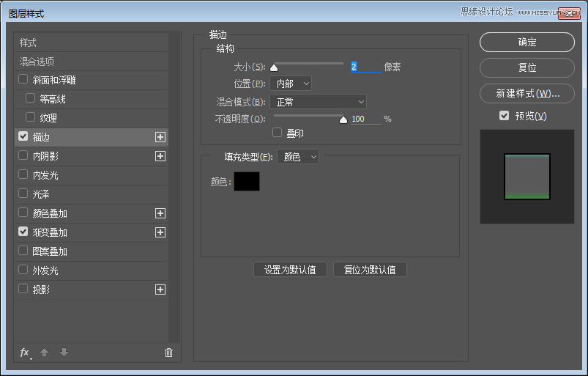The height and width of the screenshot is (376, 588).
Task: Click the plus icon next to 颜色叠加
Action: coord(160,213)
